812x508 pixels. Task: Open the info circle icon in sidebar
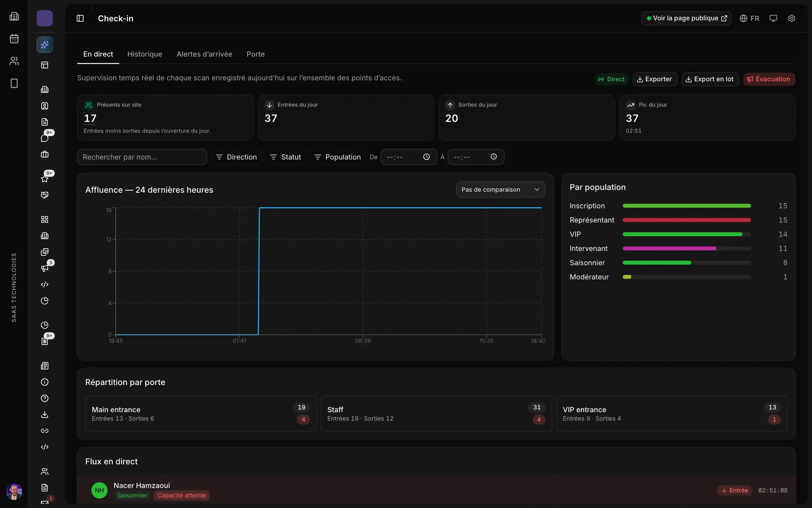(45, 382)
